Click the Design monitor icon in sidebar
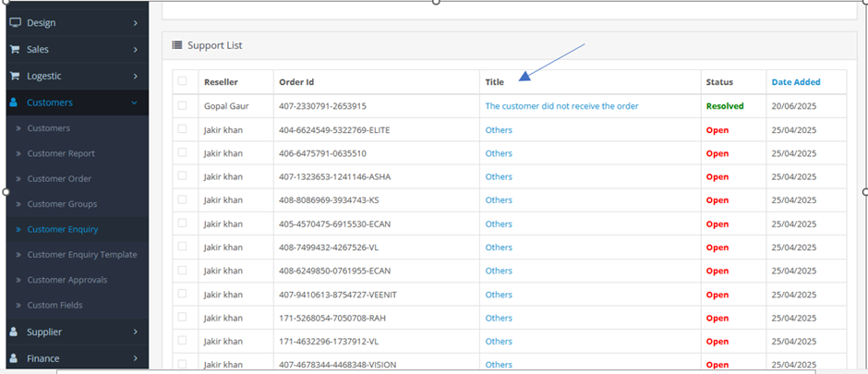868x374 pixels. (x=15, y=22)
